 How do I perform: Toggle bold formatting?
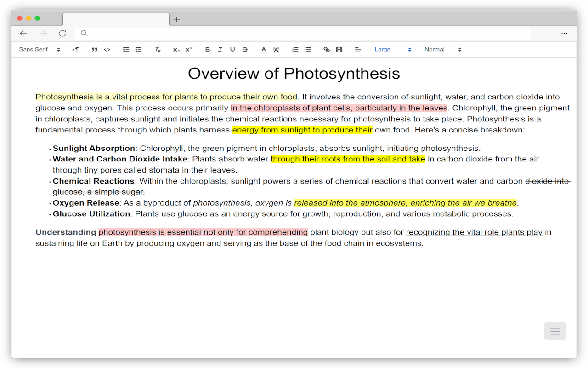pos(208,50)
